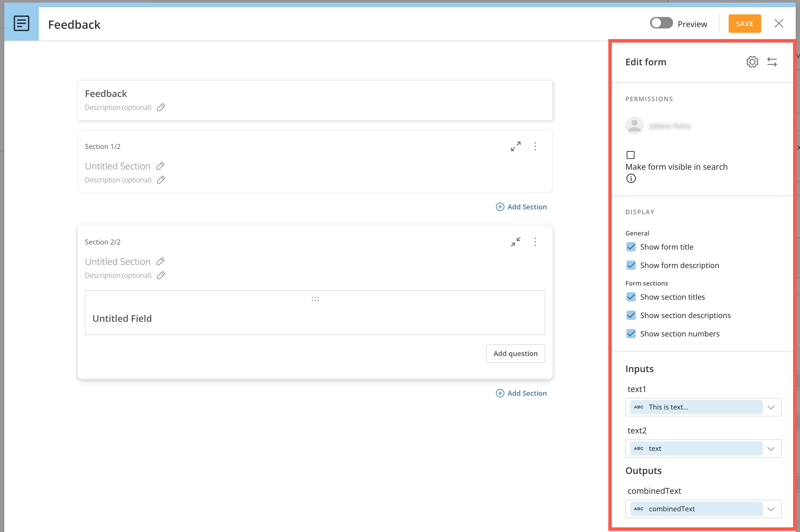Screen dimensions: 800x532
Task: Collapse Section 2/2 with arrows icon
Action: click(x=515, y=242)
